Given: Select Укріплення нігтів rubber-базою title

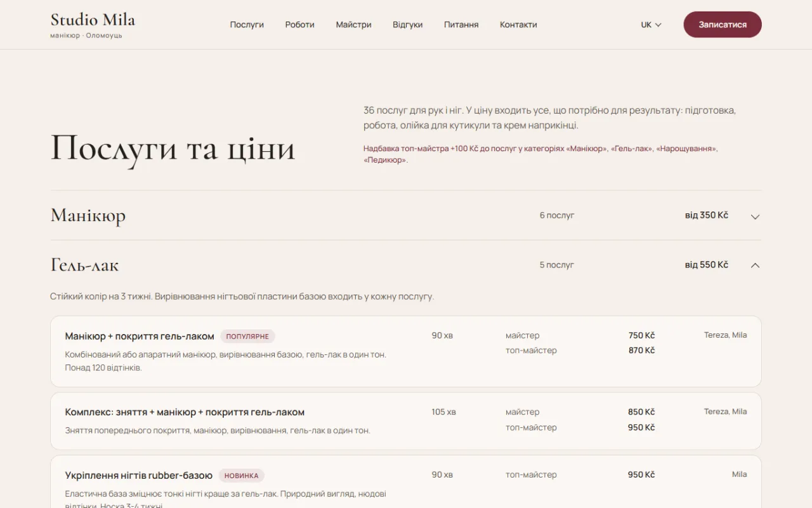Looking at the screenshot, I should click(x=138, y=475).
